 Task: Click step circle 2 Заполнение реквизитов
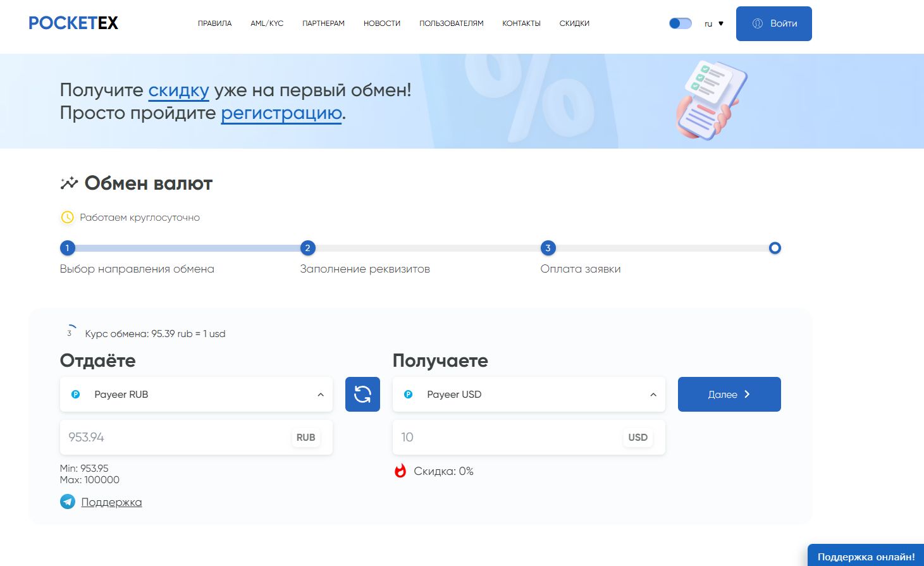pyautogui.click(x=308, y=248)
